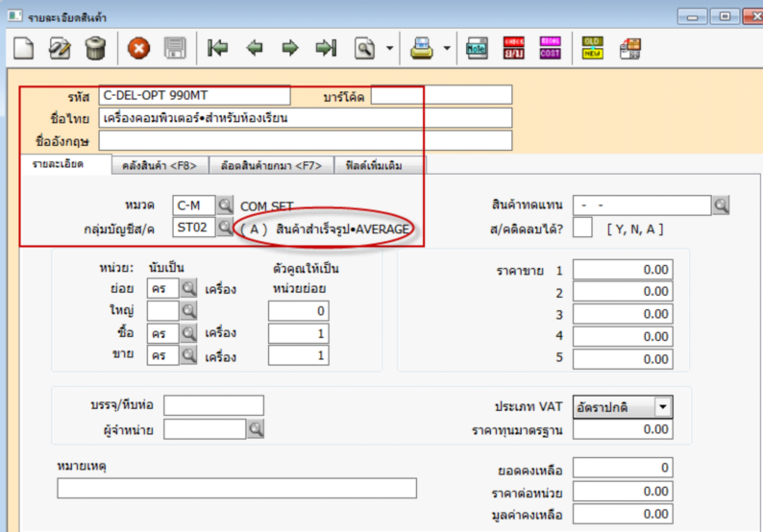The image size is (763, 532).
Task: Click the delete trash can icon
Action: click(x=95, y=47)
